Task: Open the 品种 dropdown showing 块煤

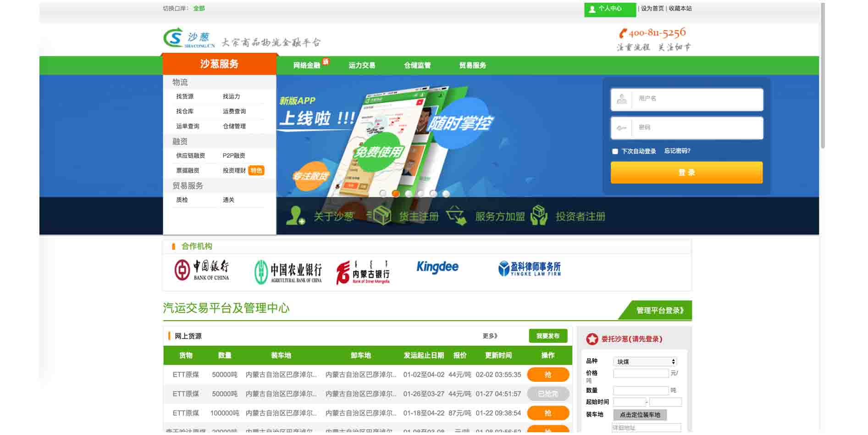Action: tap(645, 362)
